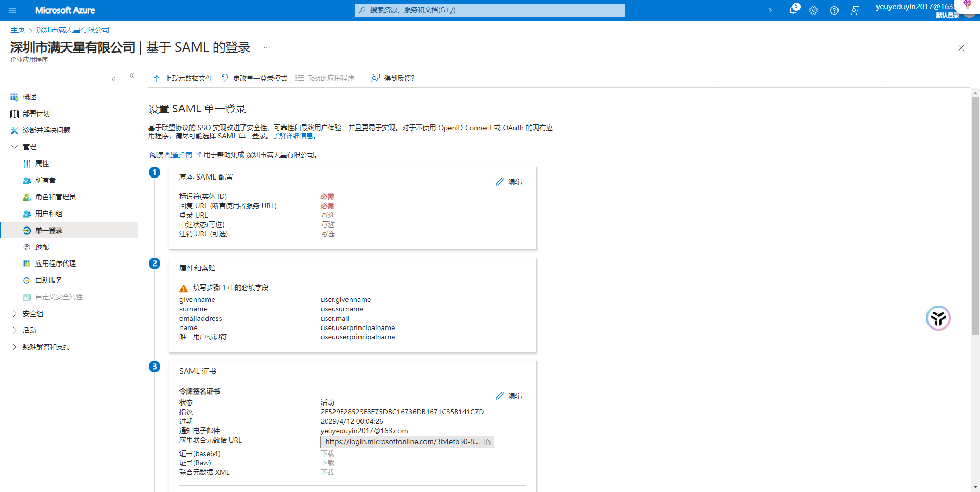
Task: Click the Test此应用程序 toolbar item
Action: (x=326, y=78)
